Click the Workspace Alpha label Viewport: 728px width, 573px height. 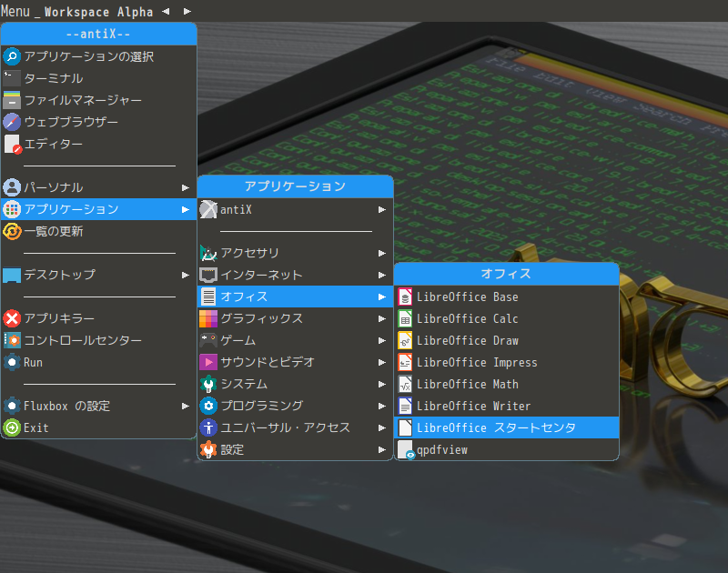(x=98, y=12)
